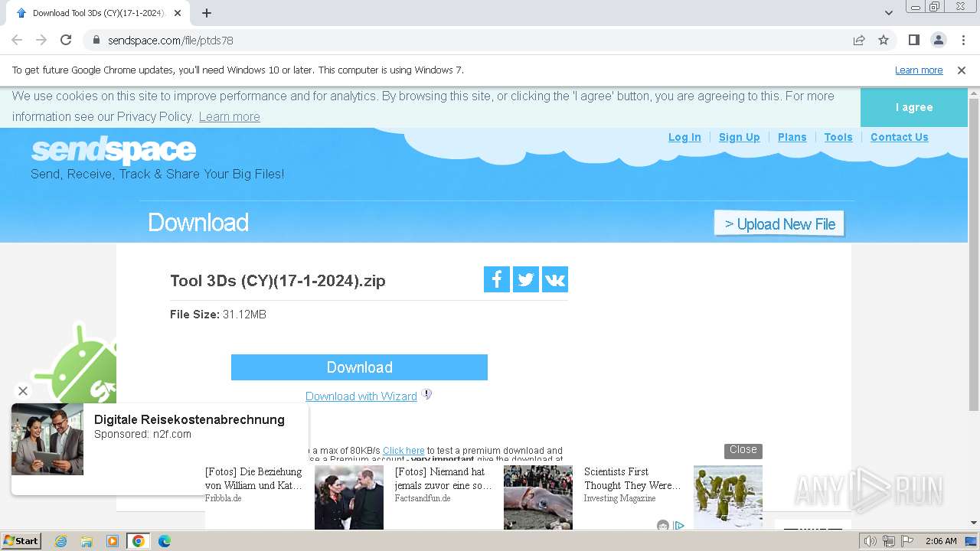Reload the sendspace page
Image resolution: width=980 pixels, height=551 pixels.
(66, 40)
